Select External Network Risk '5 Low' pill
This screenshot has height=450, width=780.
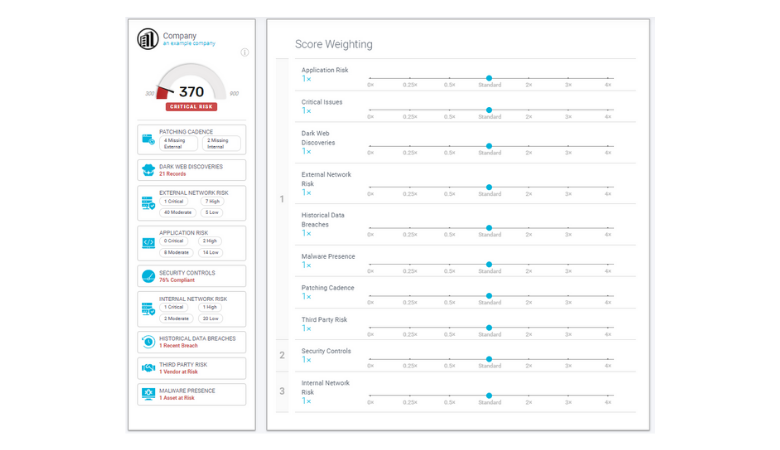click(x=212, y=212)
